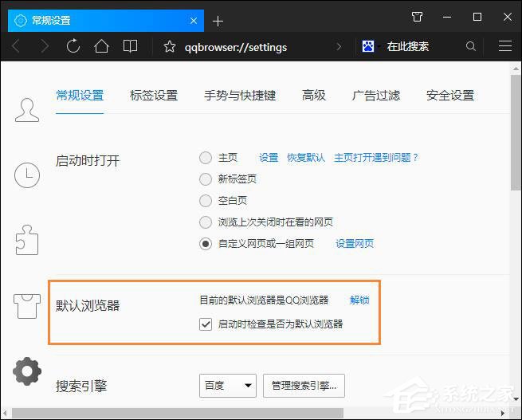
Task: Click the vertical scrollbar thumb
Action: click(x=516, y=132)
